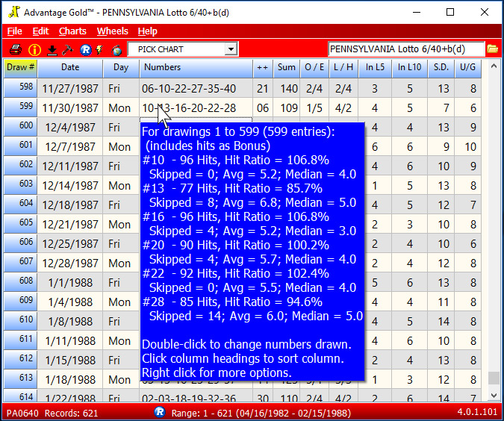Click numbers 06-10-22-27-35-40
This screenshot has width=504, height=421.
[x=189, y=89]
